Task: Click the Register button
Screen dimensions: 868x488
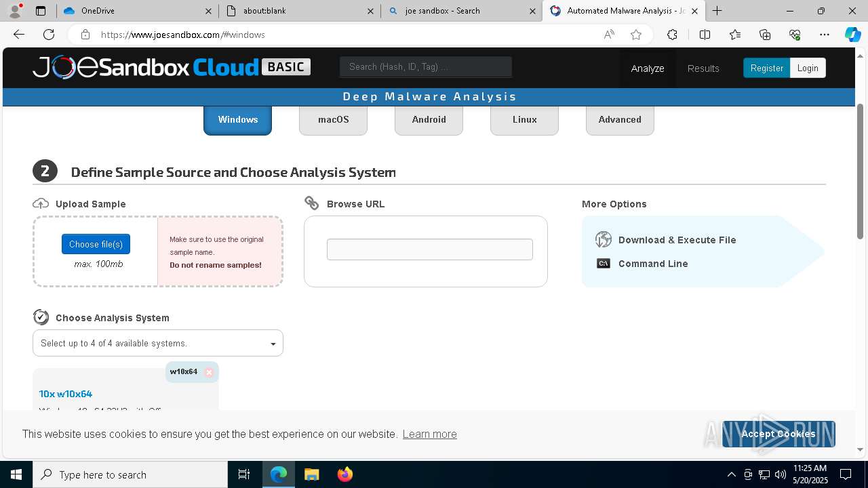Action: pyautogui.click(x=766, y=68)
